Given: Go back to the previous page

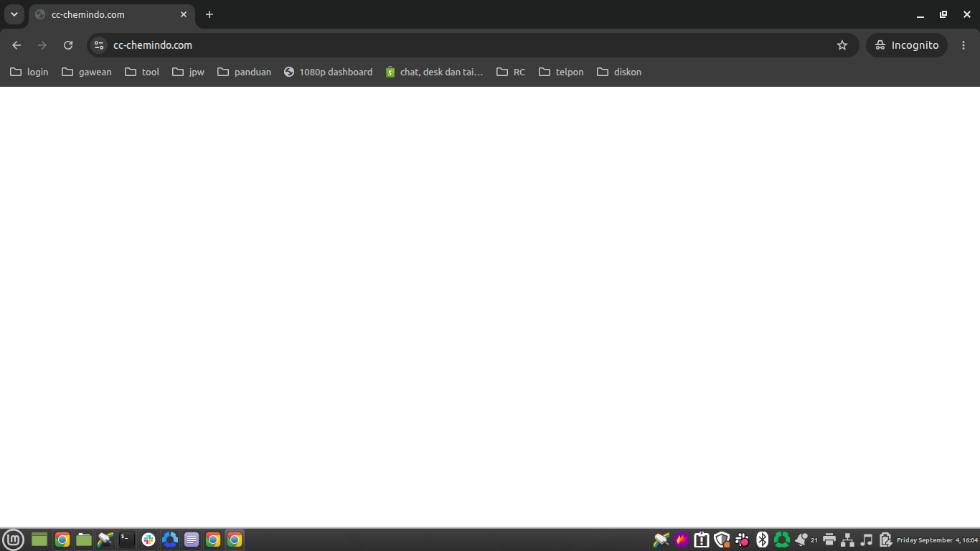Looking at the screenshot, I should 17,45.
